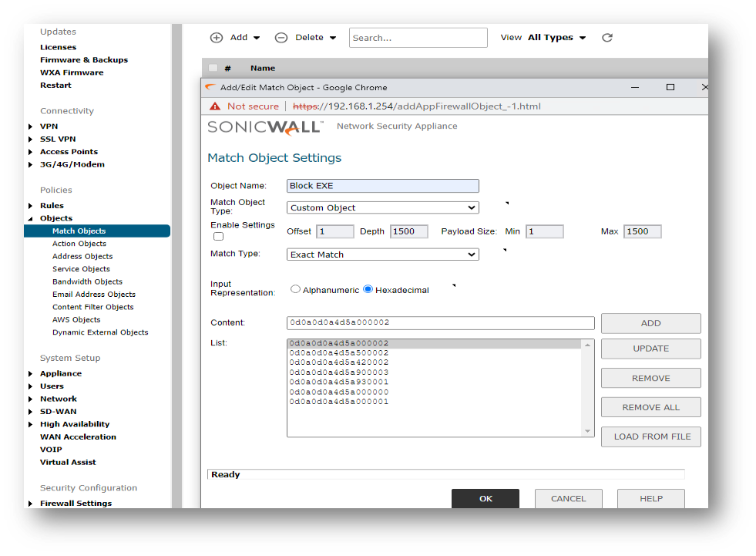Open the Match Object Type dropdown
Screen dimensions: 756x556
tap(382, 207)
